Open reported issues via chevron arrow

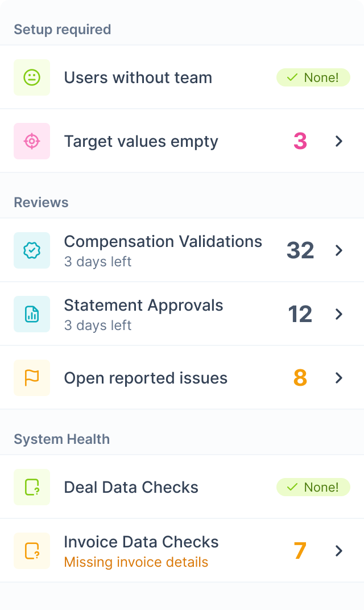tap(339, 378)
